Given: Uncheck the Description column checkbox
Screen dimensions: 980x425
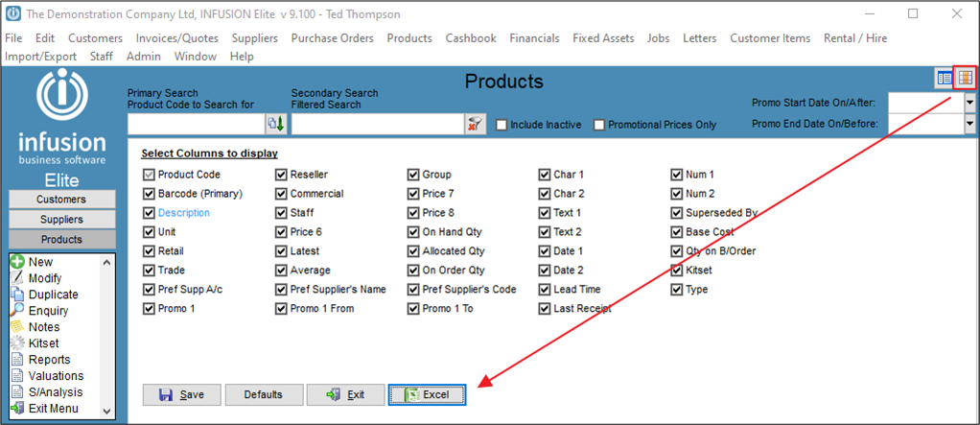Looking at the screenshot, I should coord(149,213).
